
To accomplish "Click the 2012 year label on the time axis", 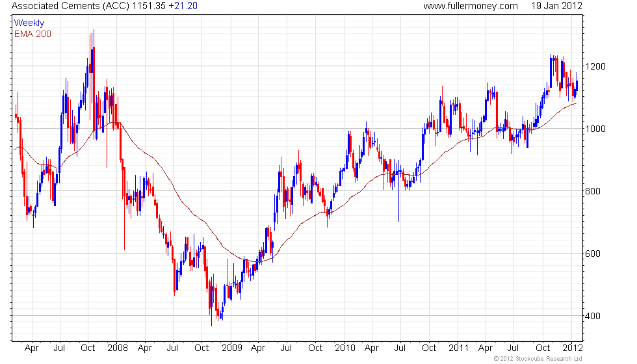I will tap(573, 348).
